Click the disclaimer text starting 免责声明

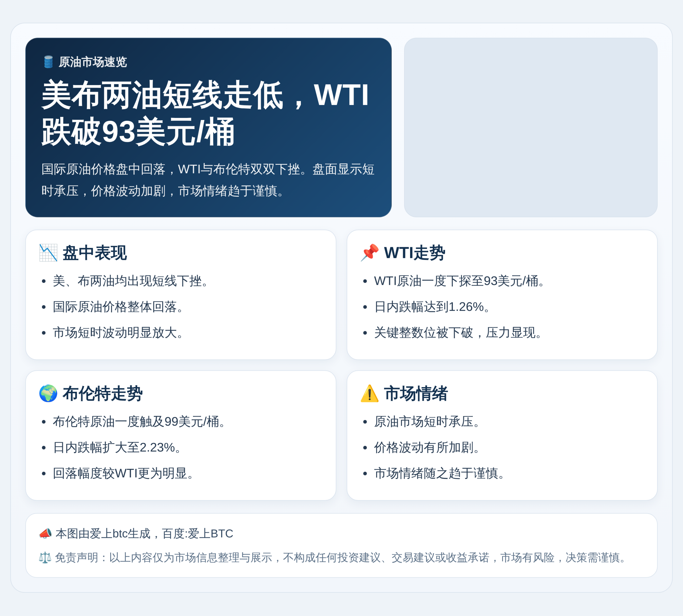[x=340, y=557]
